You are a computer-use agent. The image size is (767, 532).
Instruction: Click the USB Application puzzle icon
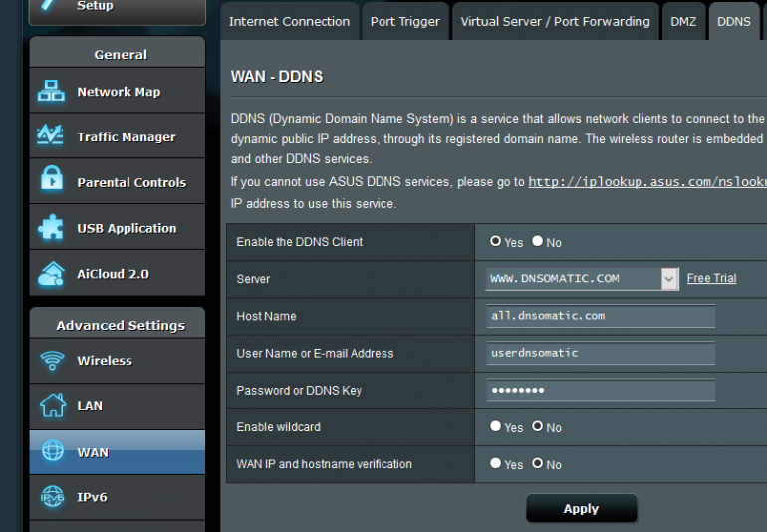[51, 227]
